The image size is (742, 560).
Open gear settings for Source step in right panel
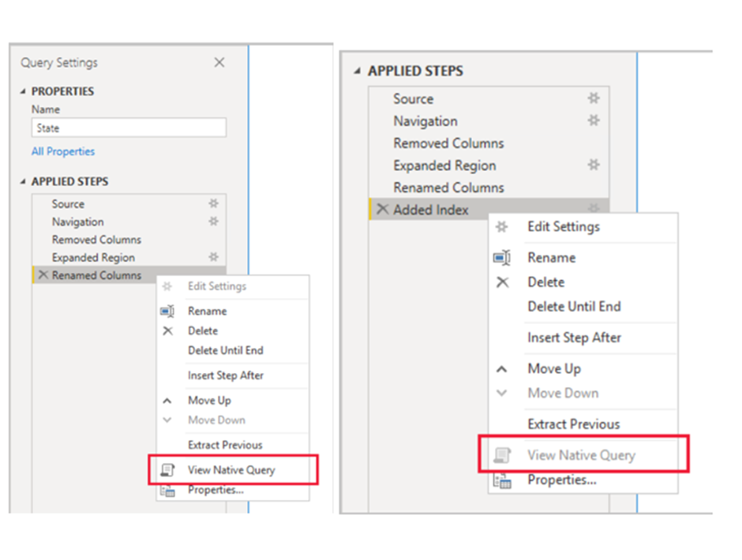[x=594, y=99]
